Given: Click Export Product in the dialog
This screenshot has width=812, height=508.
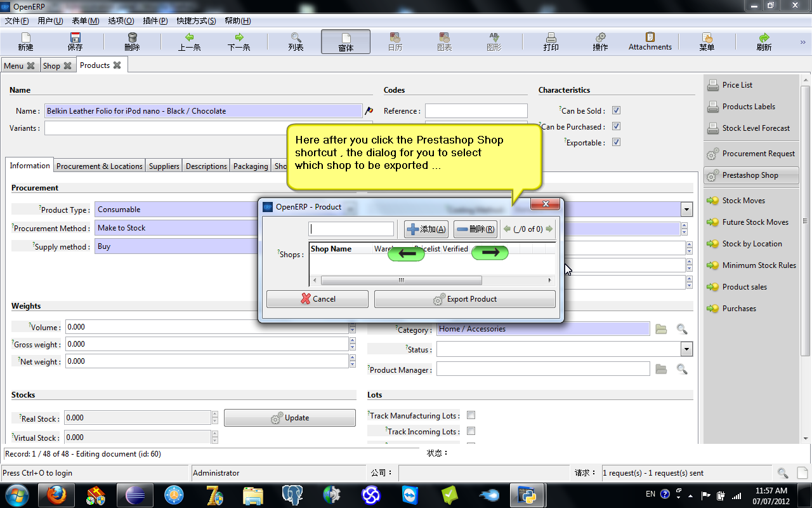Looking at the screenshot, I should coord(465,299).
